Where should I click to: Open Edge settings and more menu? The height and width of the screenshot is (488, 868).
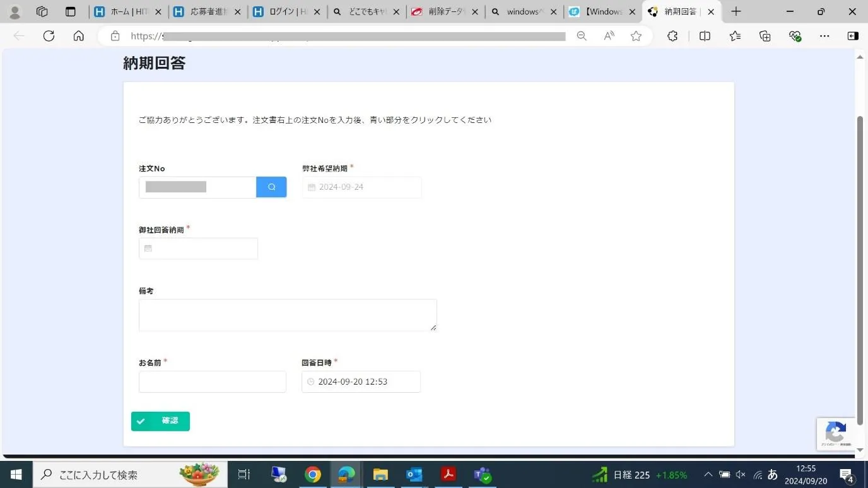point(824,36)
